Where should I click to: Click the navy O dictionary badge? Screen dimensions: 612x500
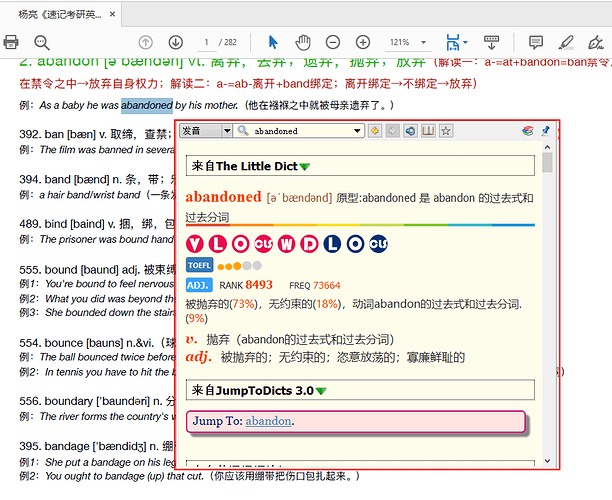click(x=355, y=244)
